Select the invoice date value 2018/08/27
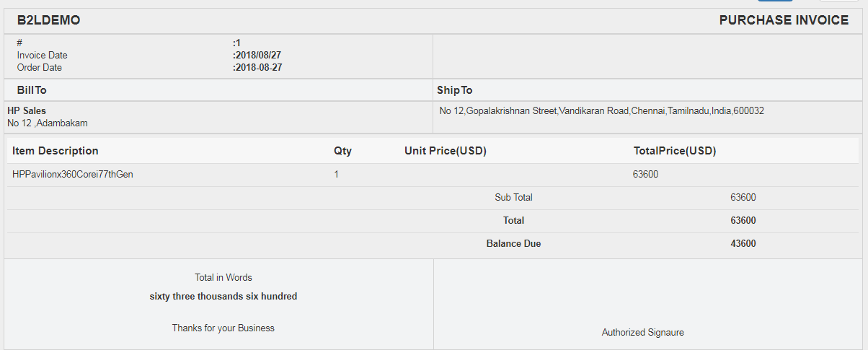 (x=258, y=55)
